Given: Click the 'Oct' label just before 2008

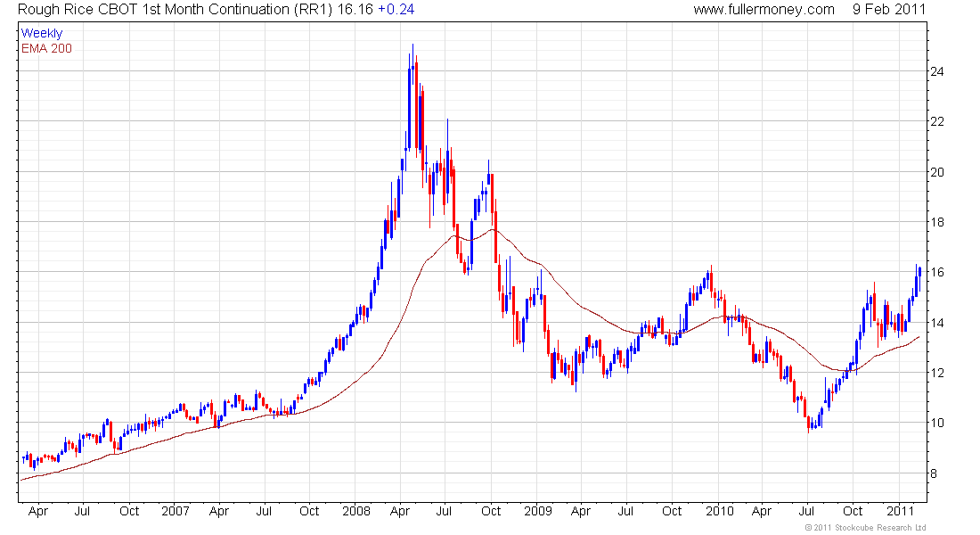Looking at the screenshot, I should (x=309, y=511).
